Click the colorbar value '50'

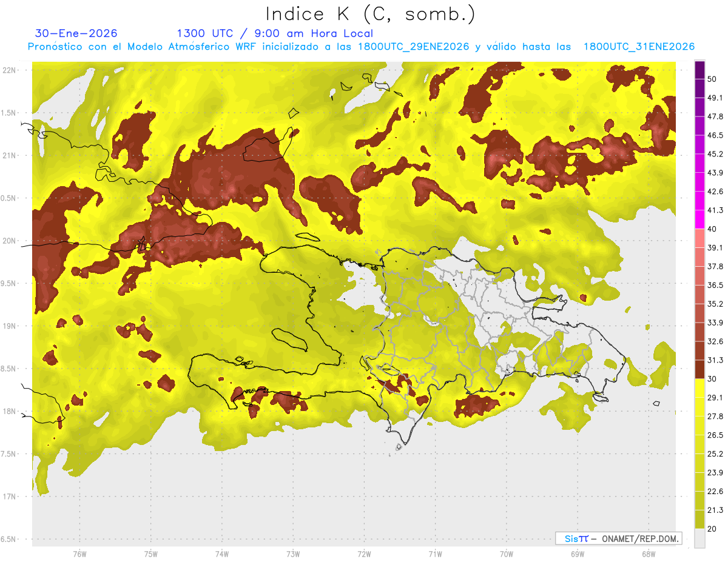[x=712, y=79]
